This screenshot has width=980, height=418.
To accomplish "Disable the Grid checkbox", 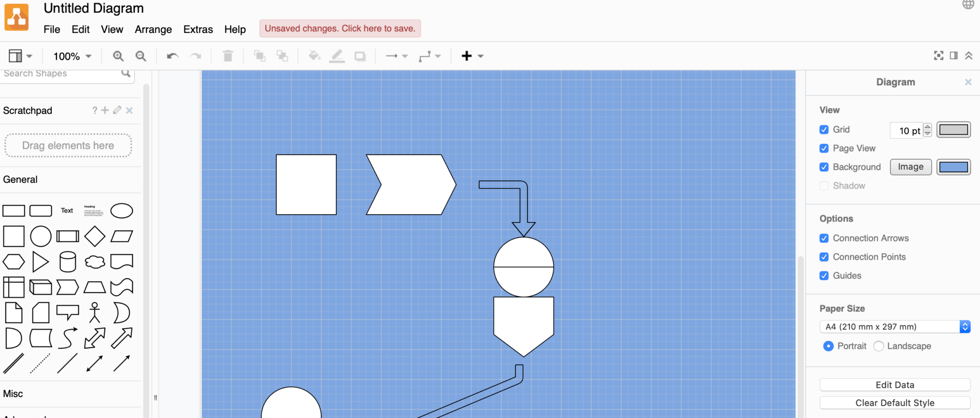I will [824, 130].
